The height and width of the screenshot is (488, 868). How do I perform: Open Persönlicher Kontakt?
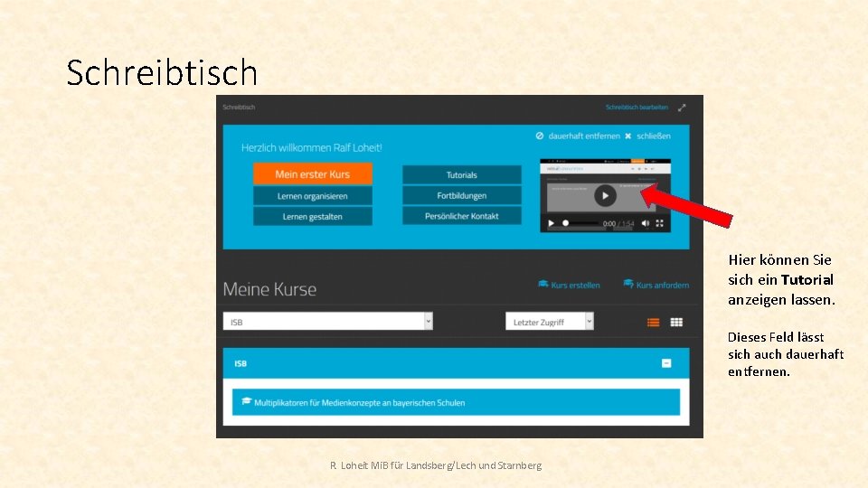[x=462, y=216]
